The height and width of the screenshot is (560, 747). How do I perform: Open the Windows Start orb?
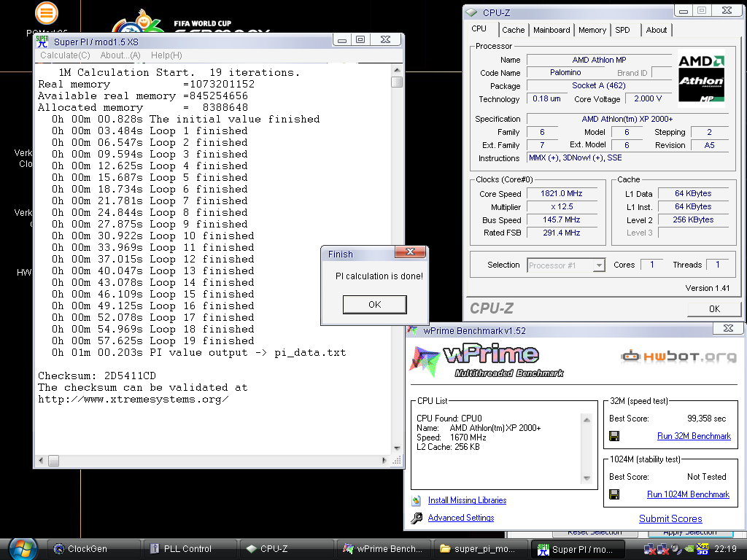[23, 548]
